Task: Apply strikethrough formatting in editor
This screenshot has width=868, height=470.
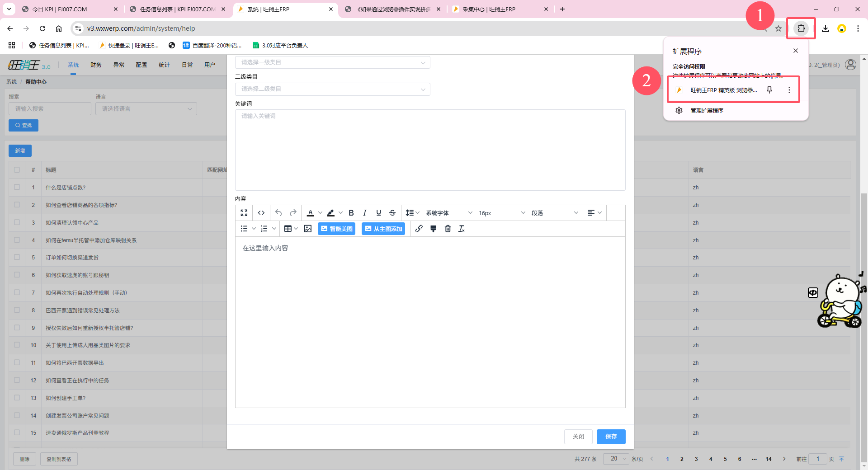Action: (x=392, y=213)
